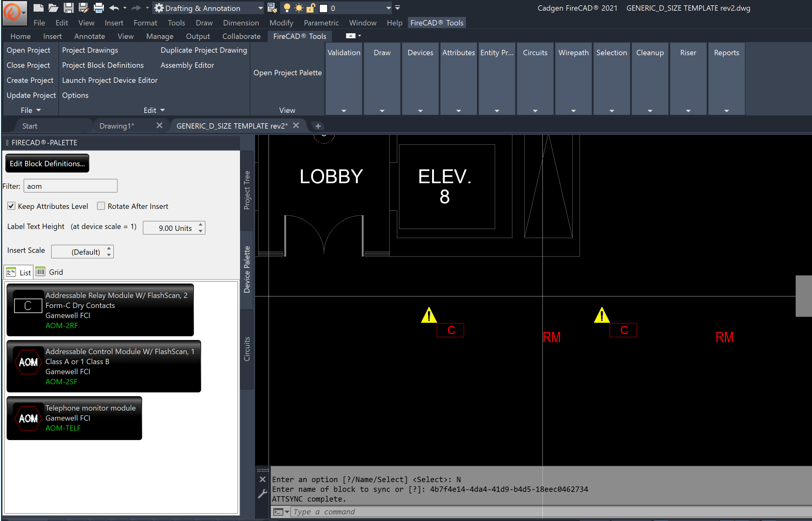812x521 pixels.
Task: Select the AOM-2RF relay module device
Action: [x=100, y=310]
